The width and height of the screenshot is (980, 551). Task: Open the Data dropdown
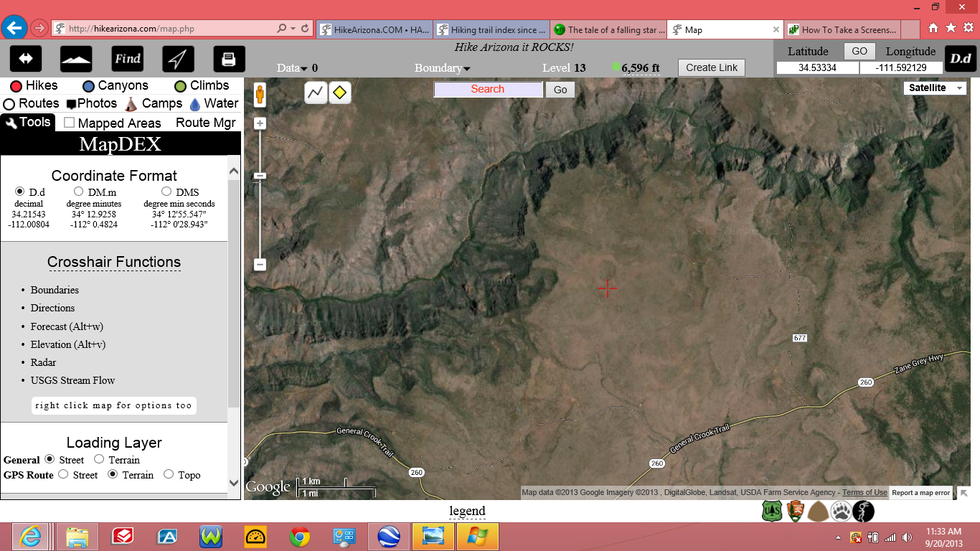pyautogui.click(x=292, y=67)
